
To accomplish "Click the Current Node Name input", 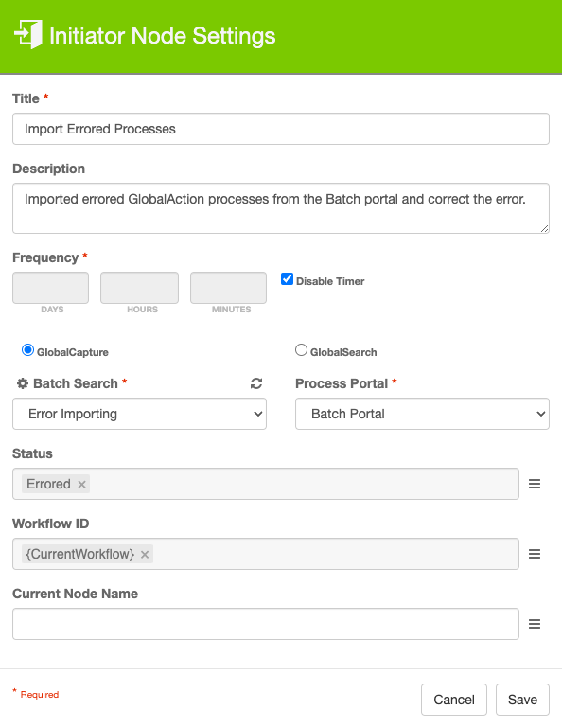I will (x=266, y=624).
